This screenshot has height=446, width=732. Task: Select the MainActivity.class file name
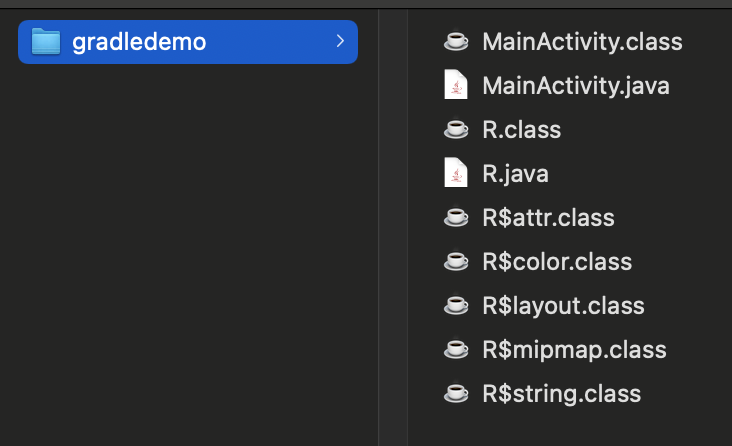pos(582,42)
